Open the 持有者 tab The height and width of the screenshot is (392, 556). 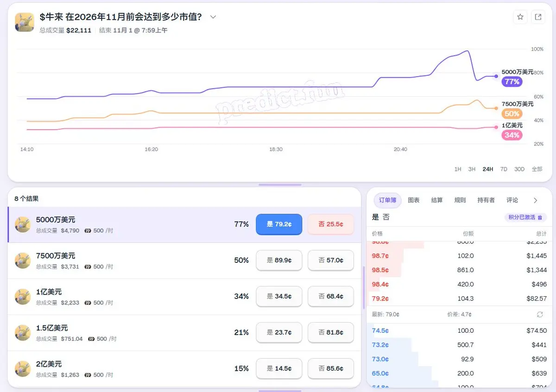486,200
